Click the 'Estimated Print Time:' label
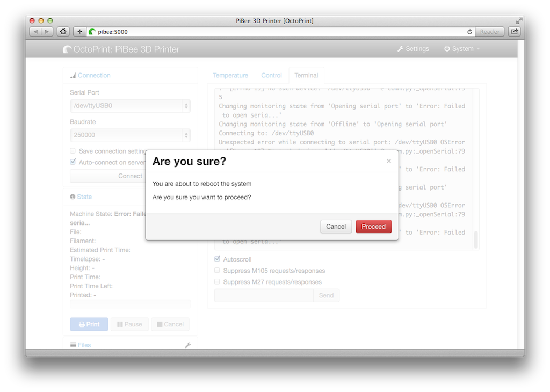This screenshot has width=550, height=392. (100, 250)
